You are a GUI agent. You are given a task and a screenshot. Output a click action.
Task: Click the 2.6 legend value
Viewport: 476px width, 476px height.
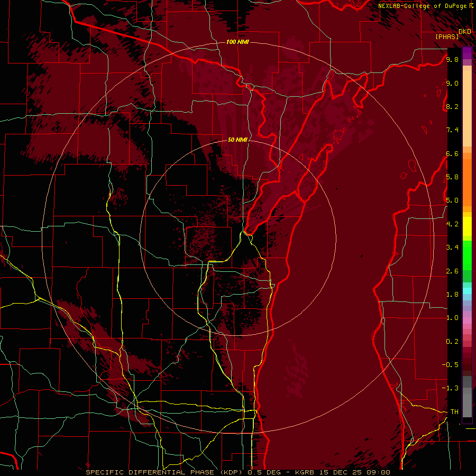tap(452, 271)
